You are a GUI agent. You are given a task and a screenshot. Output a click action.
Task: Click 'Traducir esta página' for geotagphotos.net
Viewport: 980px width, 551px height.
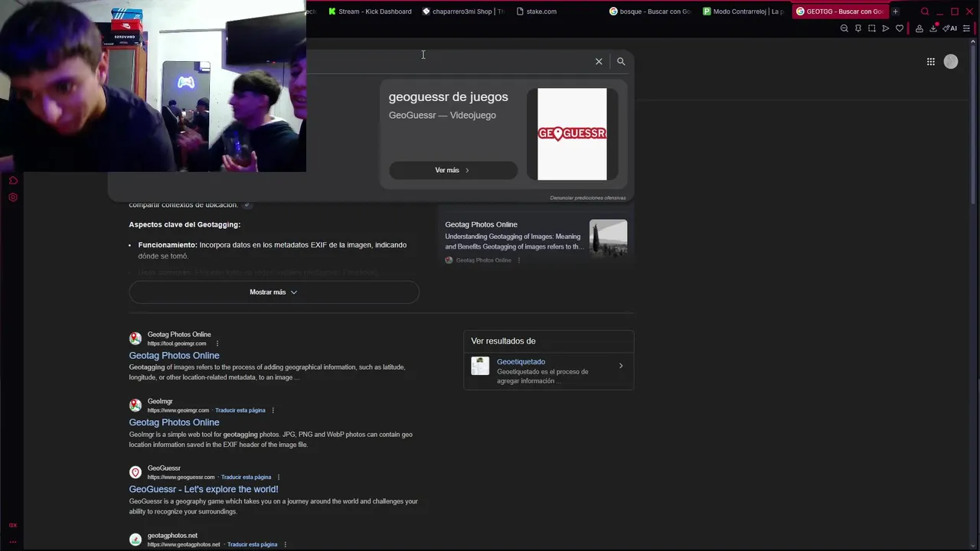pos(253,545)
